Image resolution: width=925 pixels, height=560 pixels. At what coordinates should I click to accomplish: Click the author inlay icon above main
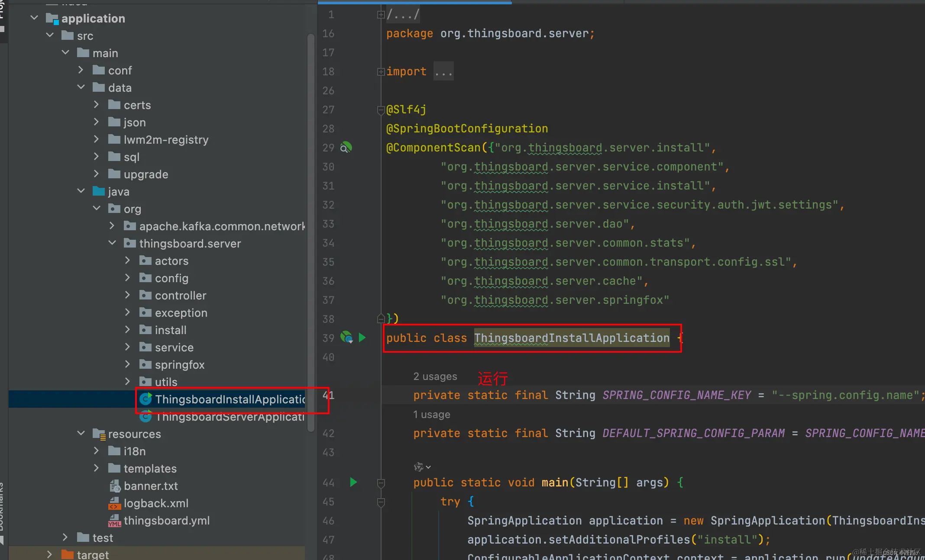pyautogui.click(x=419, y=467)
